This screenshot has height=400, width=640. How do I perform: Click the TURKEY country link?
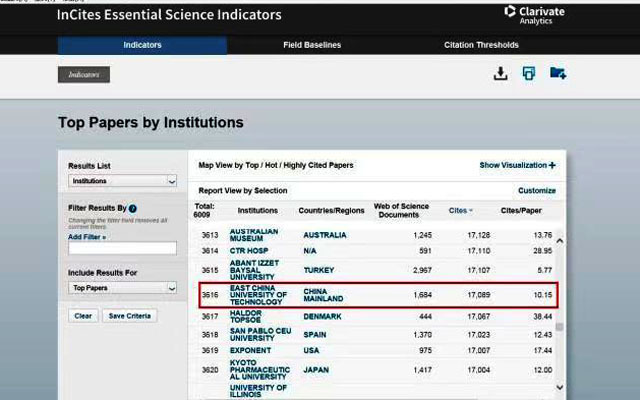[319, 270]
